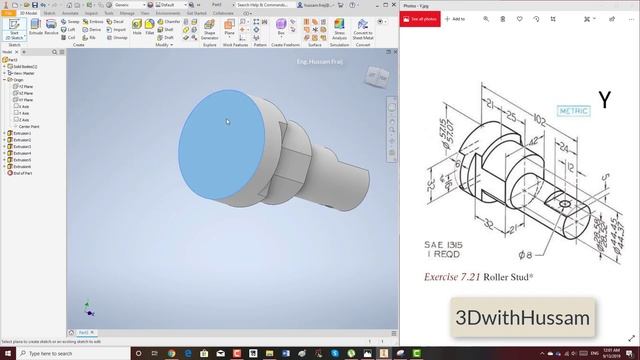Viewport: 640px width, 360px height.
Task: Share the photo in Photos app
Action: (x=612, y=19)
